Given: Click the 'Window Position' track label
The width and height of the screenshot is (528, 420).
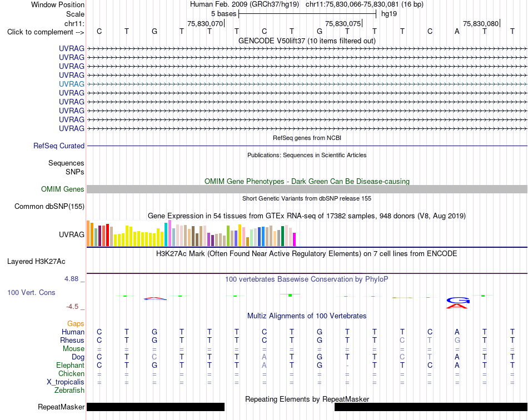Looking at the screenshot, I should pos(58,4).
